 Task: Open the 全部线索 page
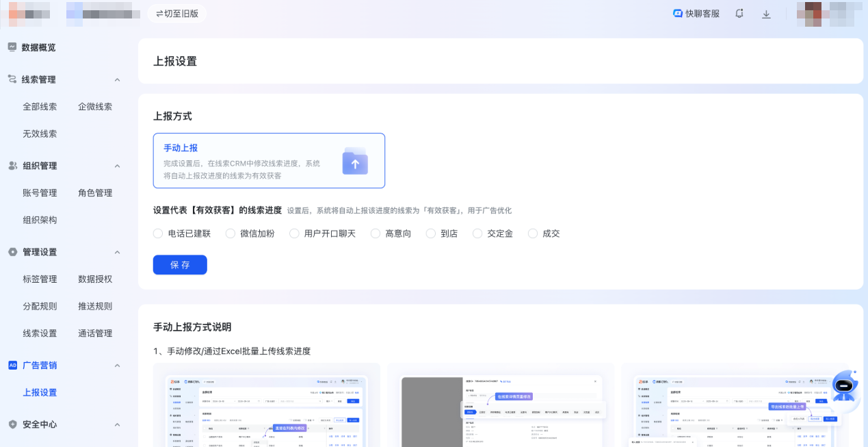(x=39, y=106)
